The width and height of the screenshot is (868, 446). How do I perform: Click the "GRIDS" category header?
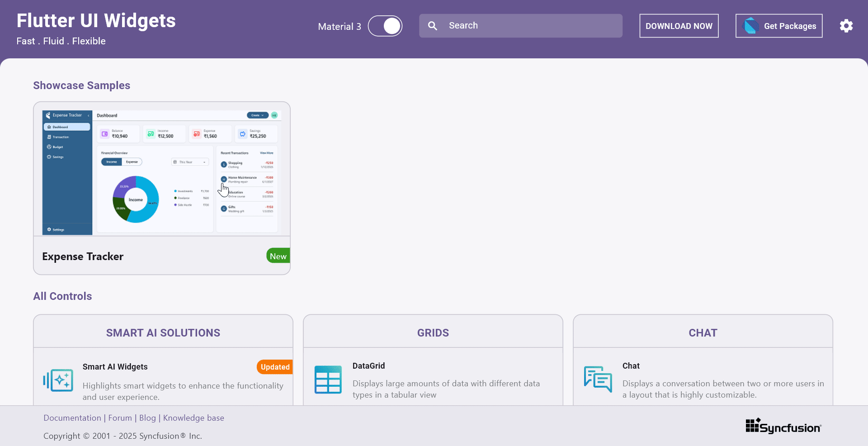tap(433, 333)
